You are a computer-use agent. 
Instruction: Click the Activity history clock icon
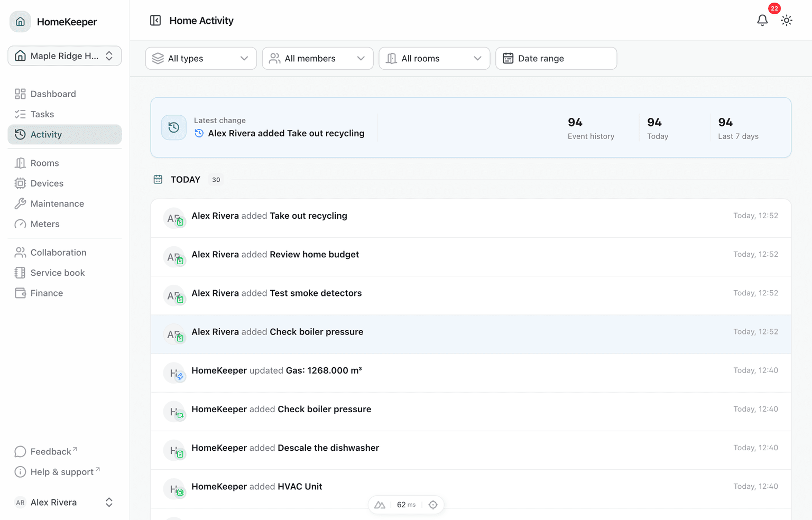pyautogui.click(x=20, y=134)
